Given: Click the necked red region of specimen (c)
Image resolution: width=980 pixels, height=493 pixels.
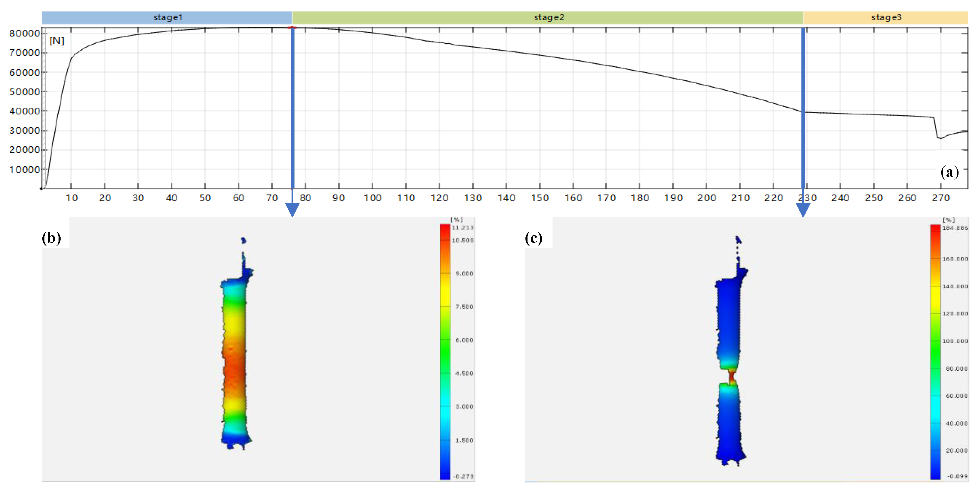Looking at the screenshot, I should tap(731, 376).
